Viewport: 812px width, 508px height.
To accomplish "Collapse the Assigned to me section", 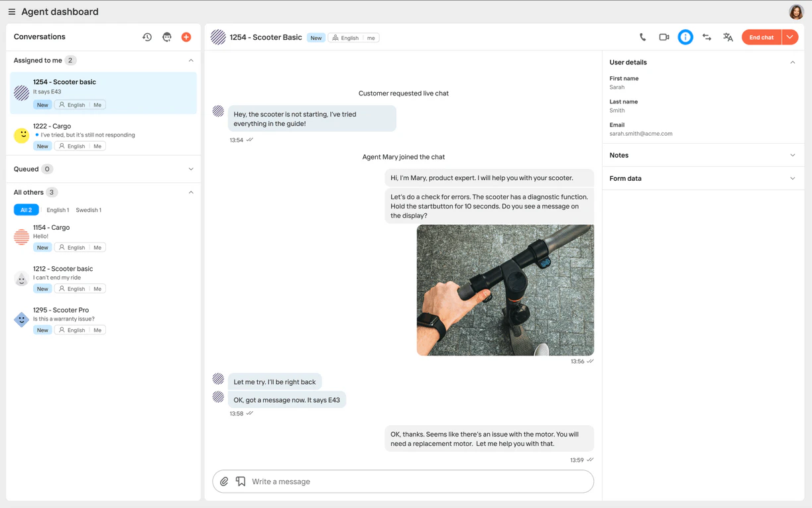I will [x=191, y=60].
